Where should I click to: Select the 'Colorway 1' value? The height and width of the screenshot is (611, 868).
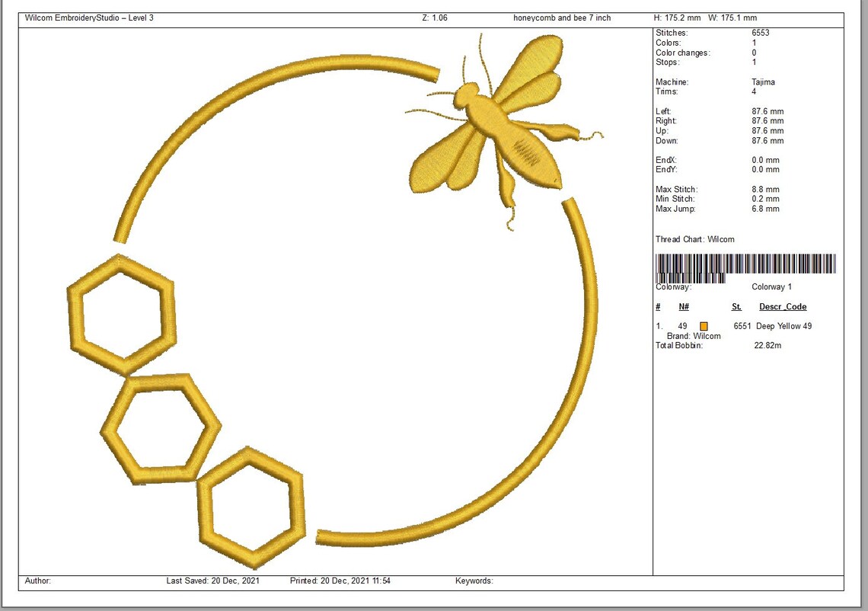[771, 286]
